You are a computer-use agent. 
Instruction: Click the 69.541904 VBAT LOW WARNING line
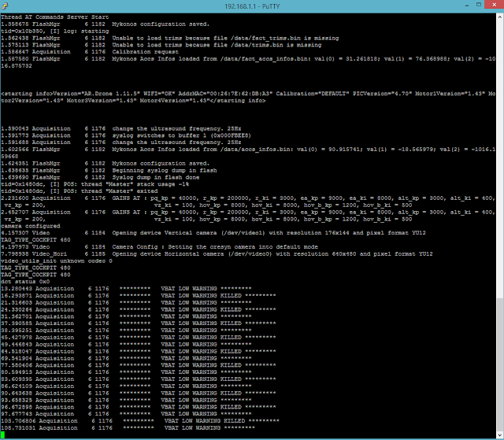pos(126,358)
